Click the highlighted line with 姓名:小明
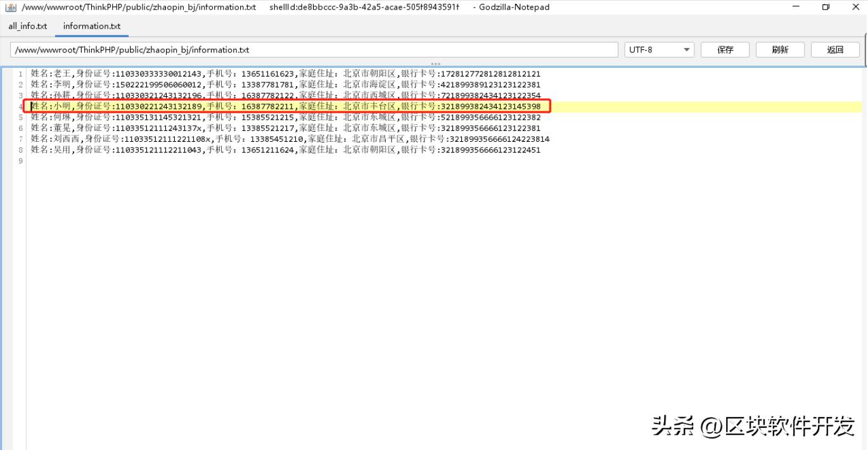 286,106
